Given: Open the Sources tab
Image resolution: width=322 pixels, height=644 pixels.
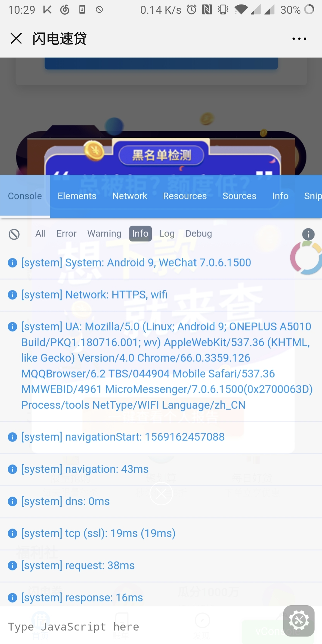Looking at the screenshot, I should (239, 196).
